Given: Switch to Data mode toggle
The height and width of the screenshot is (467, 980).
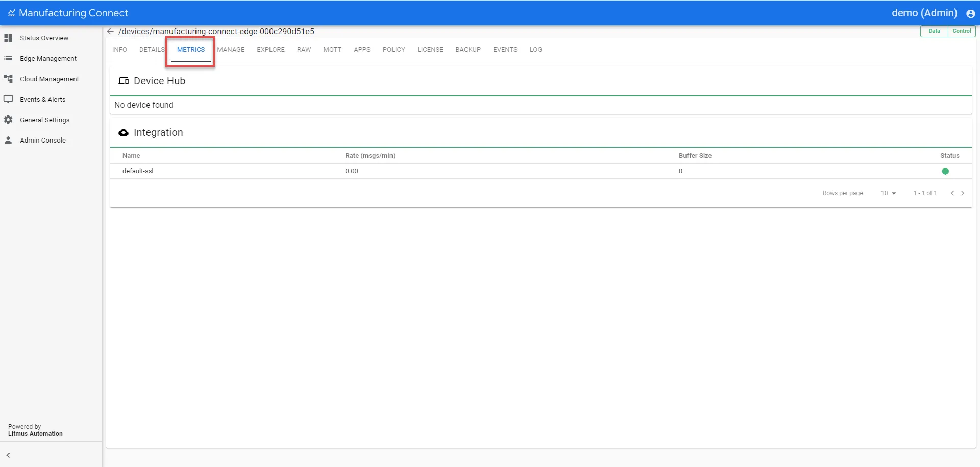Looking at the screenshot, I should click(x=934, y=31).
